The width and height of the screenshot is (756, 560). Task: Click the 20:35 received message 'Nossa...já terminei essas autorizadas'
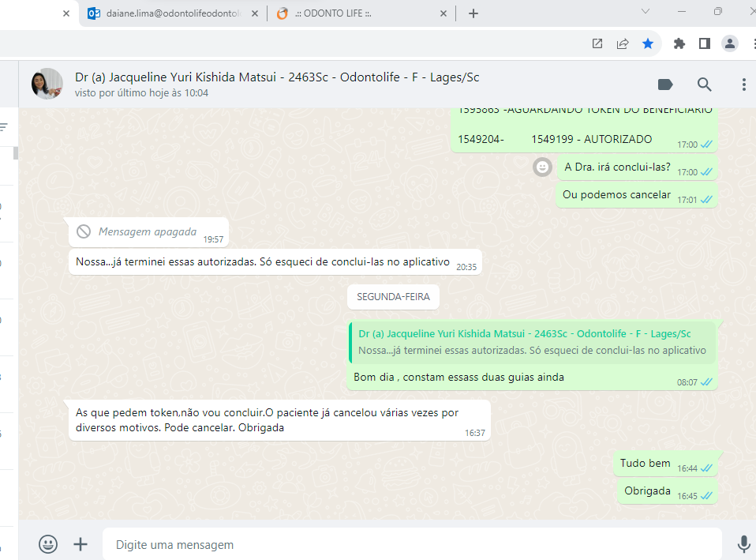pyautogui.click(x=275, y=262)
